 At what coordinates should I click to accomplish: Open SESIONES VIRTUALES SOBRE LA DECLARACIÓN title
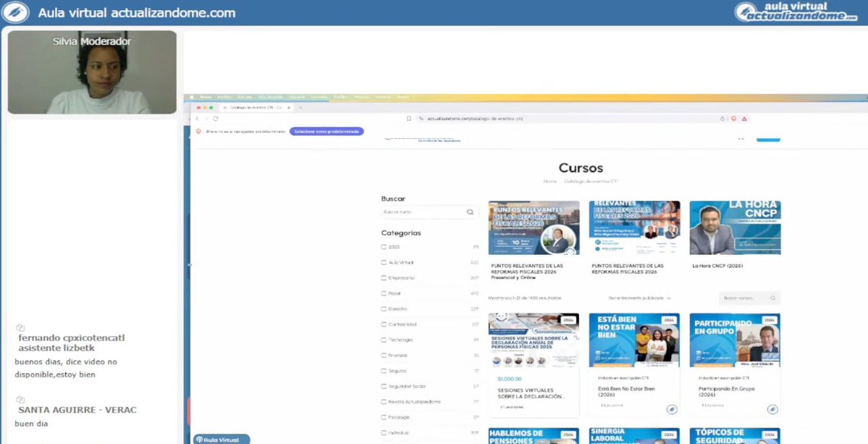531,393
